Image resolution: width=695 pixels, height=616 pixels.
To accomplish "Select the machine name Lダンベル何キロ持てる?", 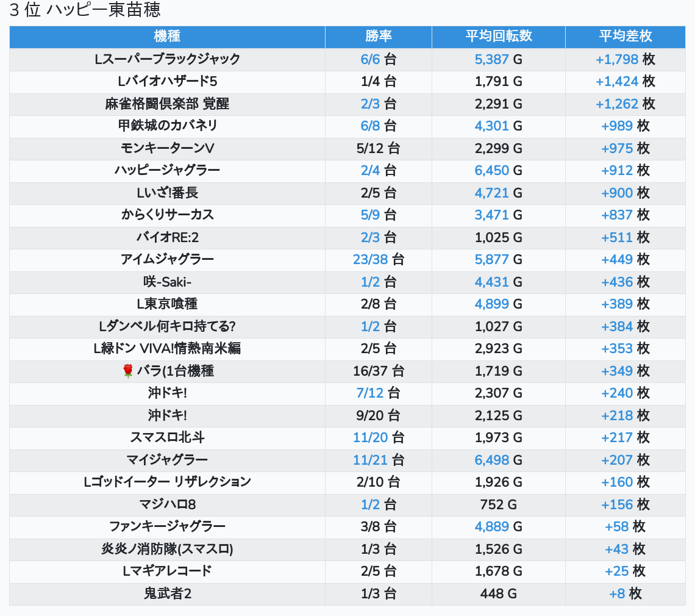I will pos(167,326).
